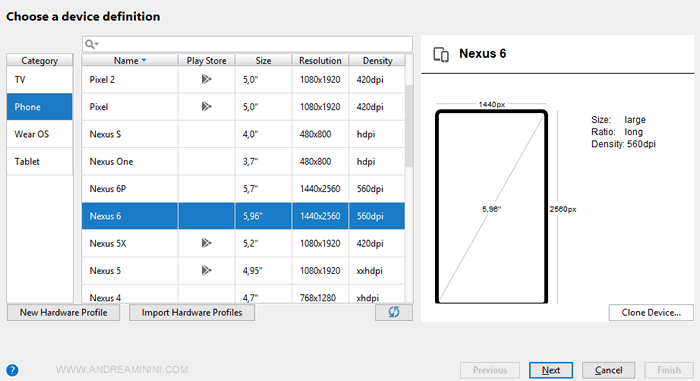Click the Play Store icon for Nexus 5

206,271
